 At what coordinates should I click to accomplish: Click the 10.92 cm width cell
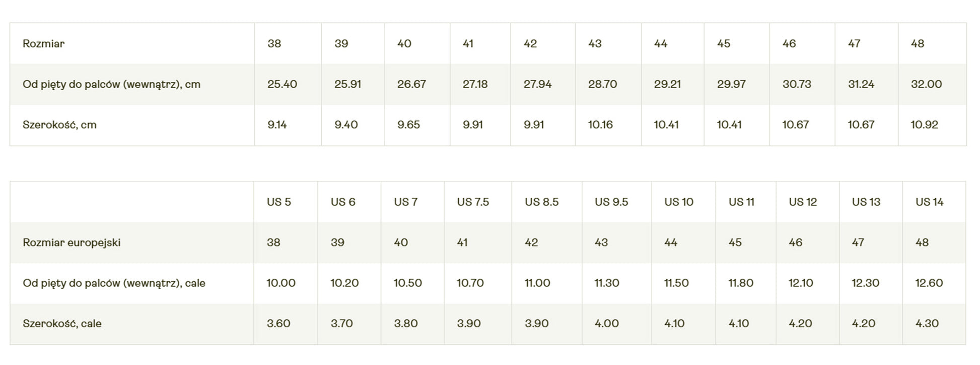click(924, 125)
